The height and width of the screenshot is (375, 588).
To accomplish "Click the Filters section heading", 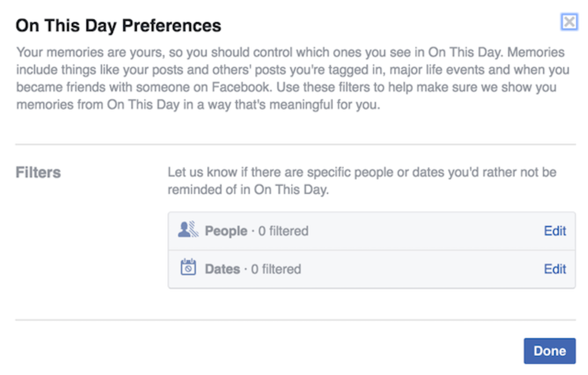I will click(x=38, y=172).
